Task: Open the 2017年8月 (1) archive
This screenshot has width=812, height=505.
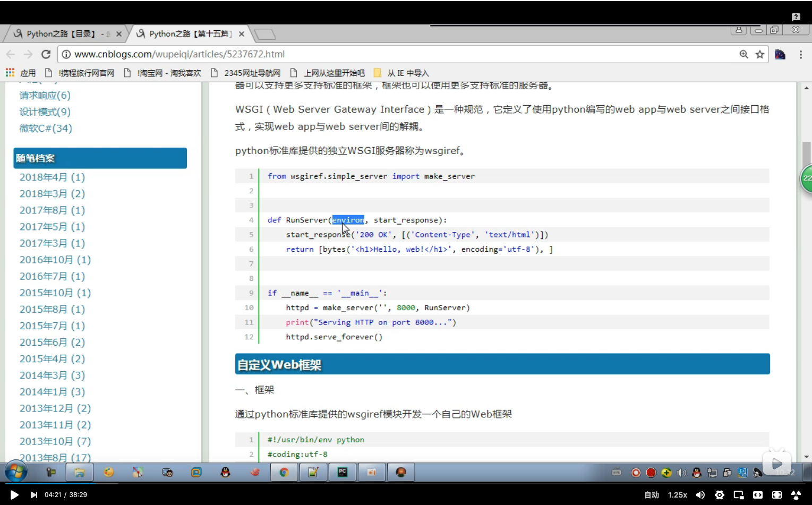Action: point(52,210)
